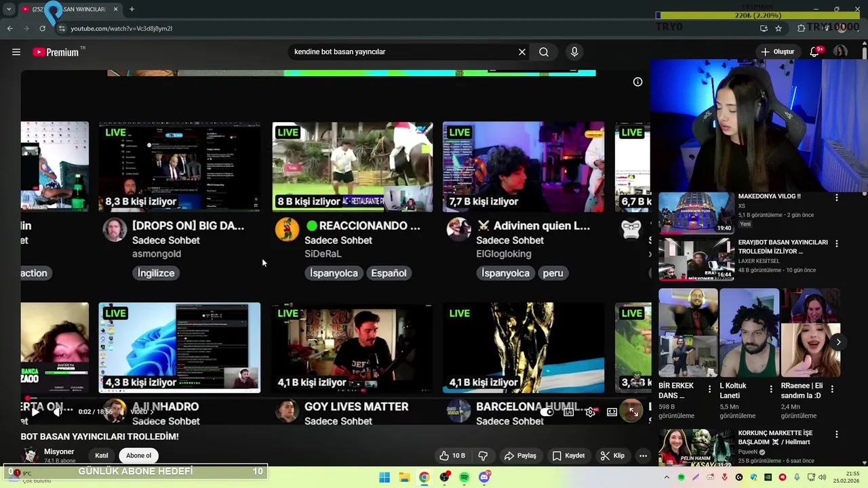Enter fullscreen mode
868x488 pixels.
click(633, 411)
